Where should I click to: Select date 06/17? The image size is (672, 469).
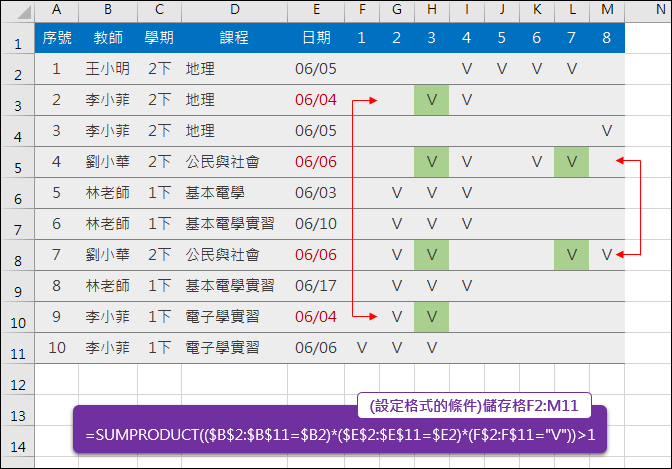pyautogui.click(x=316, y=286)
